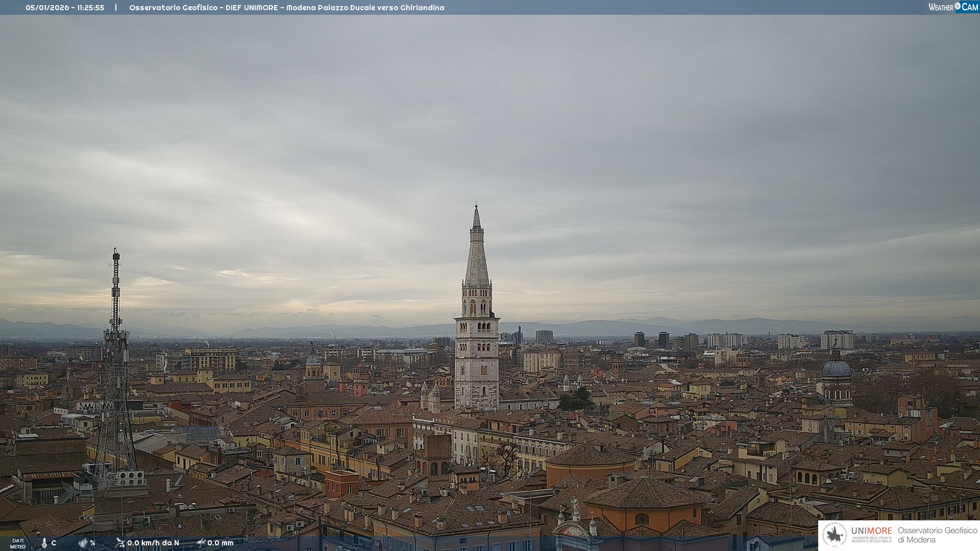Image resolution: width=980 pixels, height=551 pixels.
Task: Click the rainfall reading 0.0 mm
Action: point(220,543)
